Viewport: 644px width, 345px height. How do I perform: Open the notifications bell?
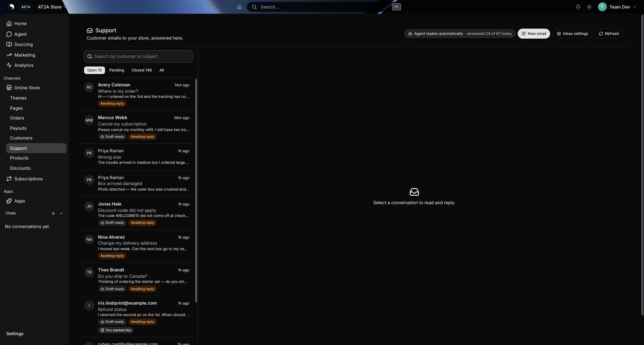tap(578, 7)
